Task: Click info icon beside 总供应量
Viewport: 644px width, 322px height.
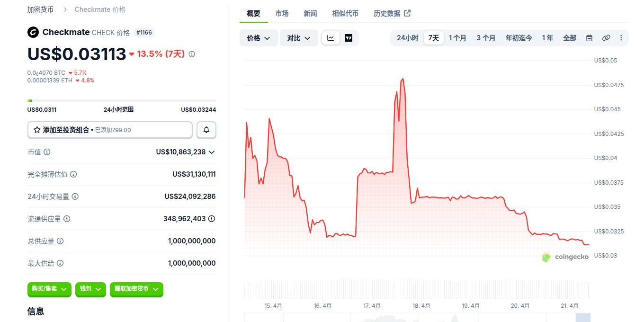Action: tap(60, 241)
